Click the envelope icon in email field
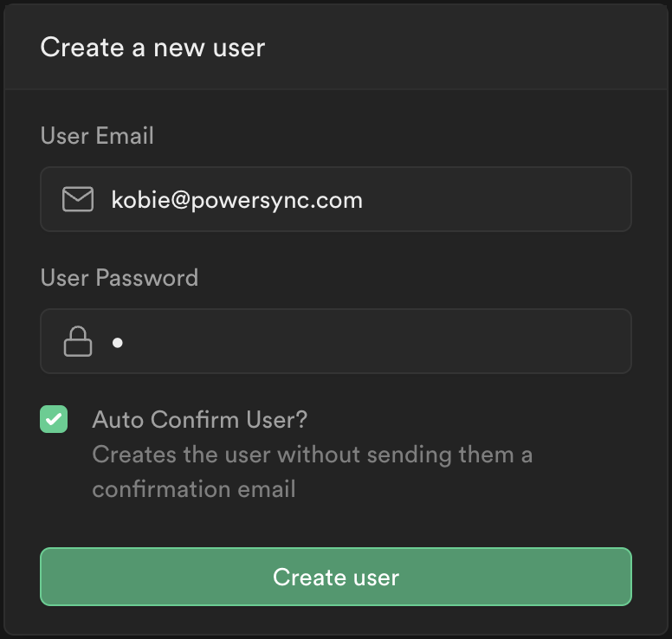 coord(78,199)
